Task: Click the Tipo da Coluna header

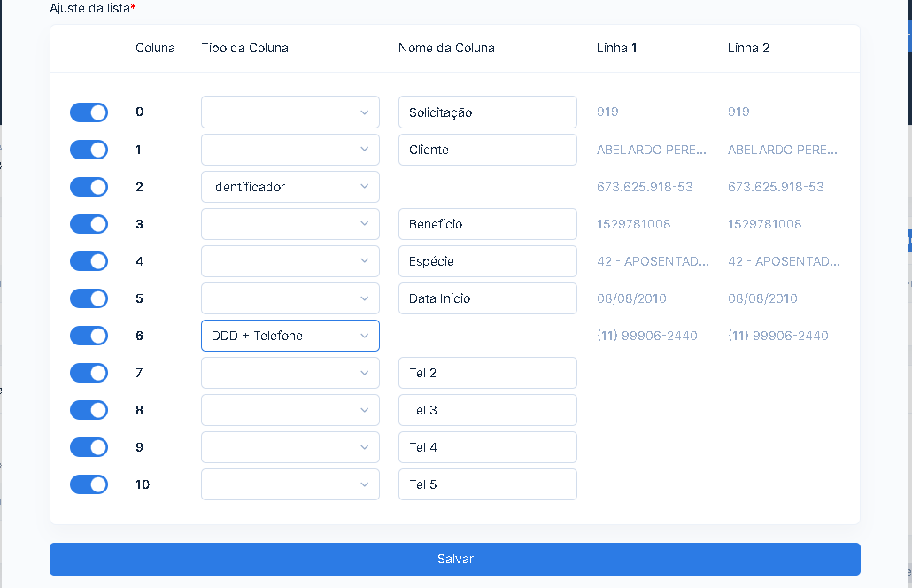Action: tap(245, 49)
